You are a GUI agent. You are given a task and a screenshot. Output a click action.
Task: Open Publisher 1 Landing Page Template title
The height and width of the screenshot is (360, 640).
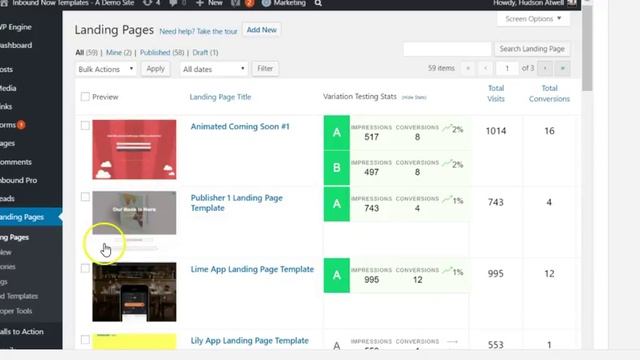click(237, 203)
